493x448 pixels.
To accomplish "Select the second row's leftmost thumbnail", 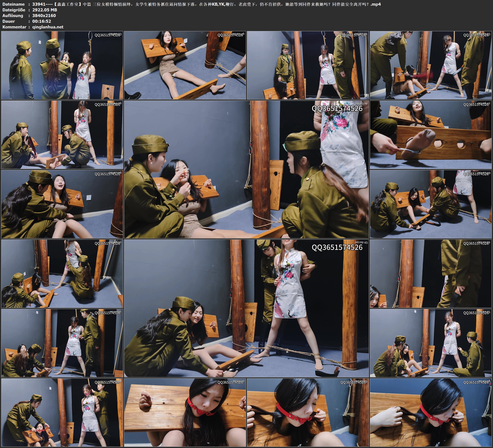I will [62, 135].
